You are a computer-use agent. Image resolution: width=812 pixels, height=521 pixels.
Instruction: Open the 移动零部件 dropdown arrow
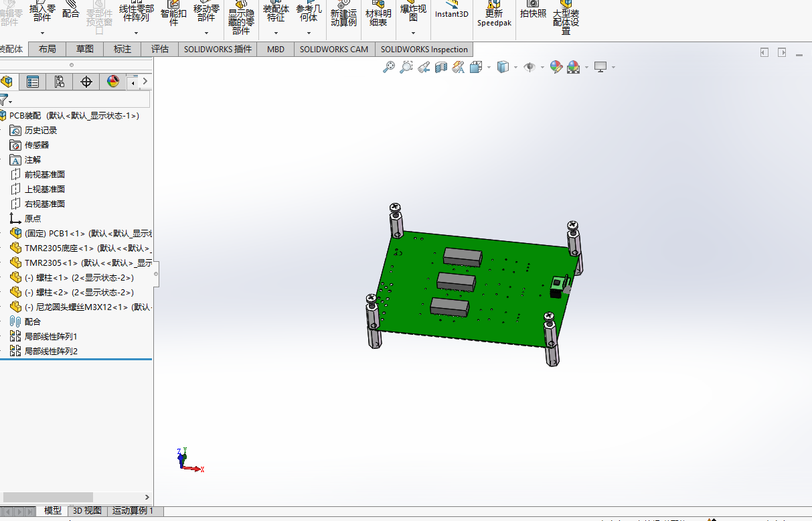tap(206, 33)
